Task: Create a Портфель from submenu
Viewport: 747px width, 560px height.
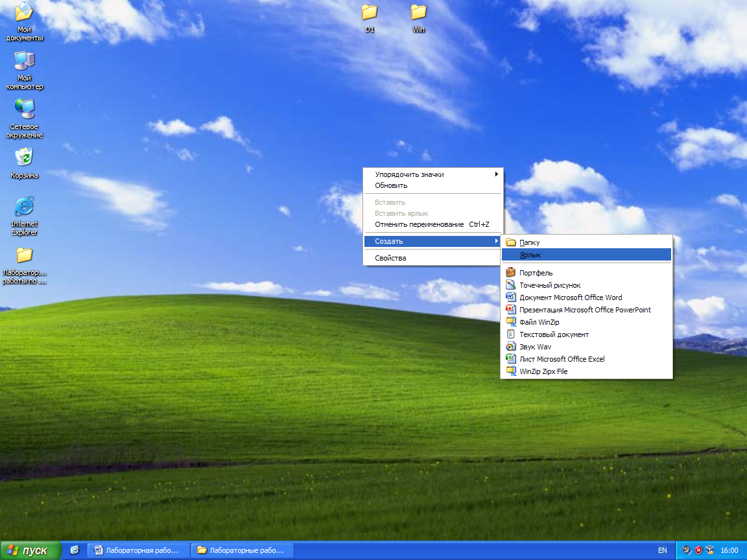Action: point(586,273)
